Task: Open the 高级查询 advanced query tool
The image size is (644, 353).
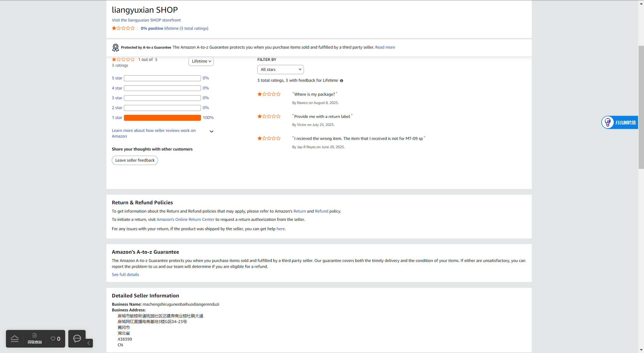Action: click(35, 339)
